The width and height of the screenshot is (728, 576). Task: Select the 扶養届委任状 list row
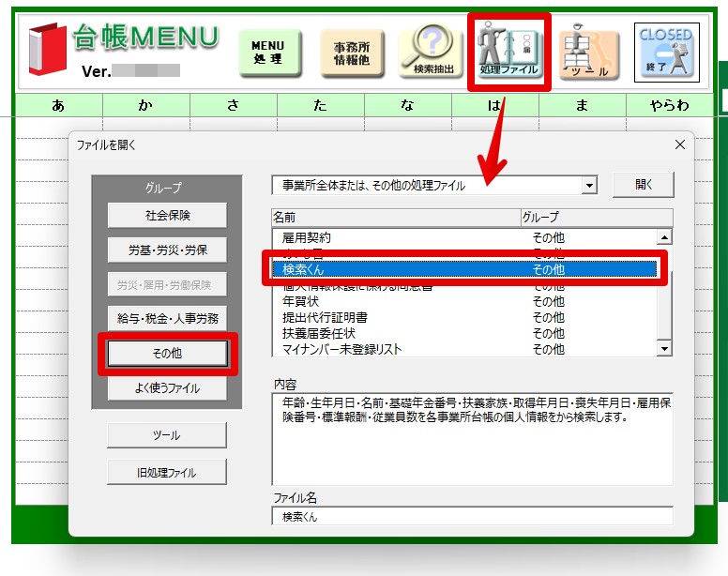[x=464, y=333]
